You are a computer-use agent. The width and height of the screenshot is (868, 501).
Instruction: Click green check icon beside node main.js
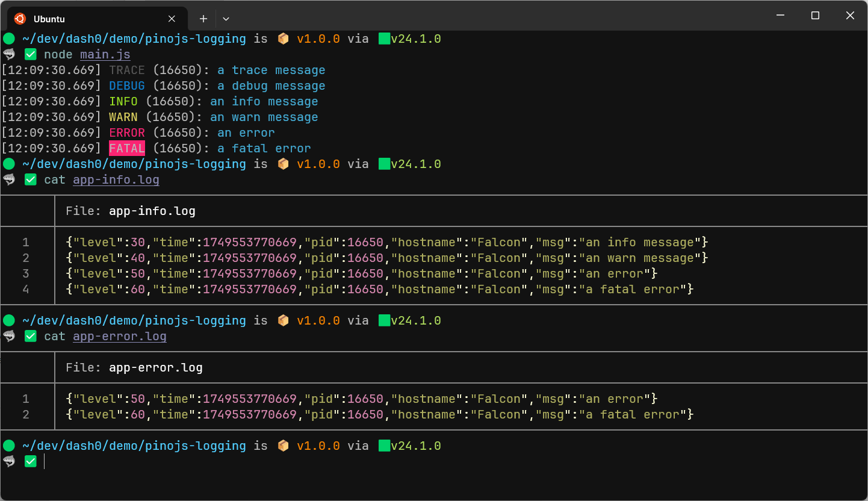(31, 55)
